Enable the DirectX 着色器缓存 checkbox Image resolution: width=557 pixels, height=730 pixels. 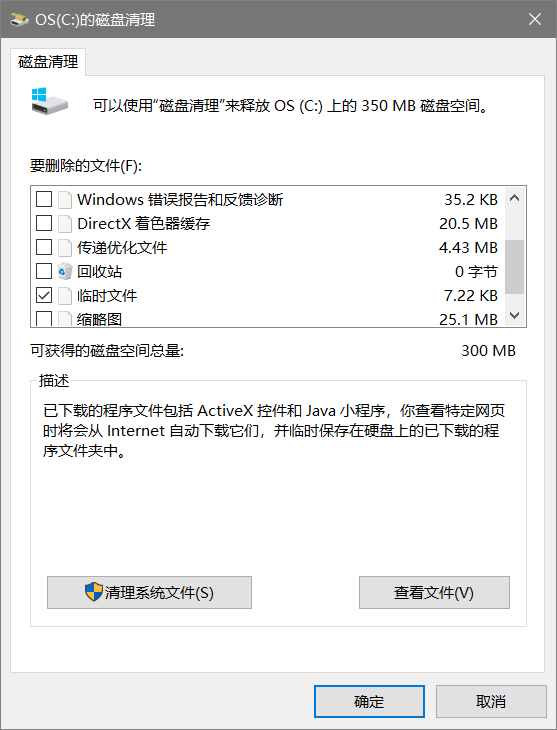(44, 223)
